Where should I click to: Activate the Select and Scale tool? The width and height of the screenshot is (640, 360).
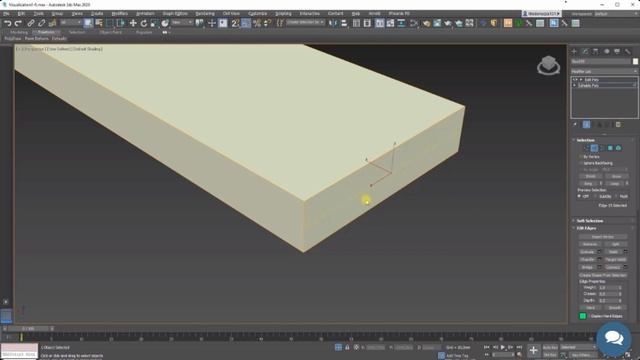154,23
